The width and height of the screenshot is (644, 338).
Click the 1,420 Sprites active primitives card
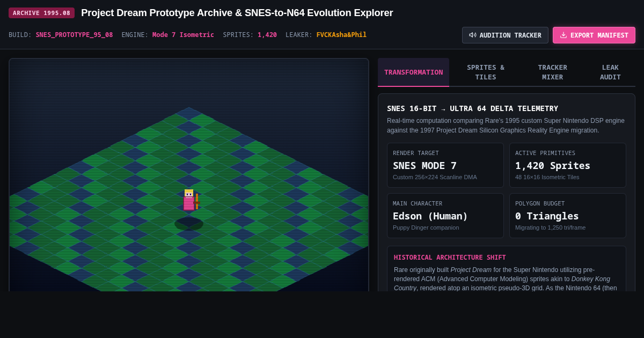point(567,165)
